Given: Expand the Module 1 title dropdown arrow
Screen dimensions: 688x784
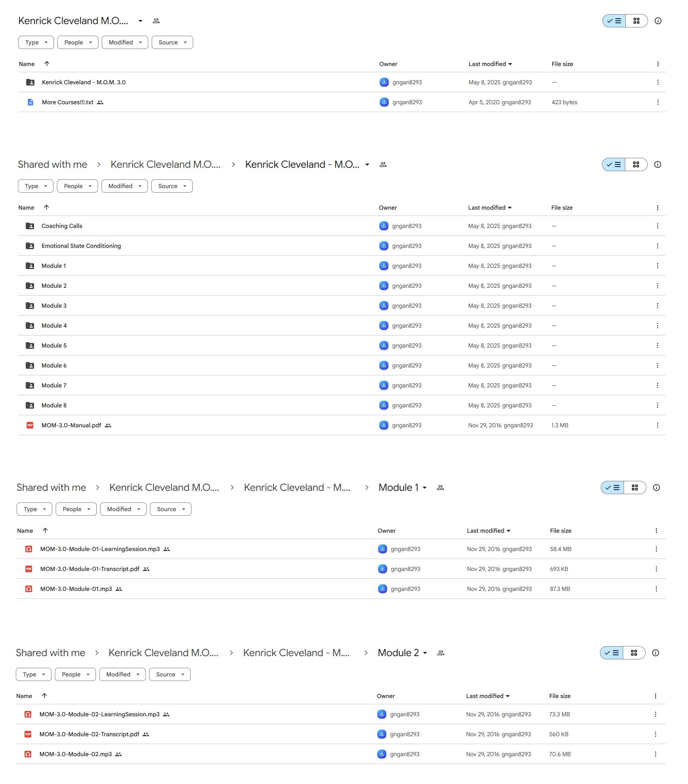Looking at the screenshot, I should [425, 488].
